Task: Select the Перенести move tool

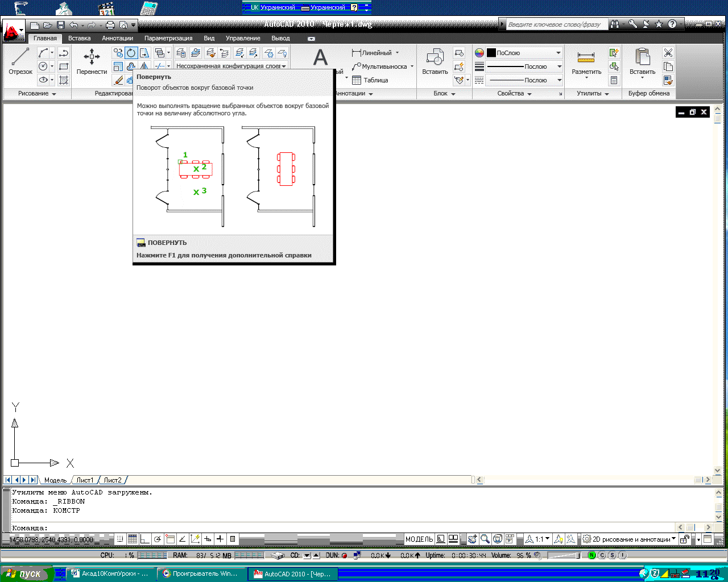Action: pyautogui.click(x=92, y=61)
